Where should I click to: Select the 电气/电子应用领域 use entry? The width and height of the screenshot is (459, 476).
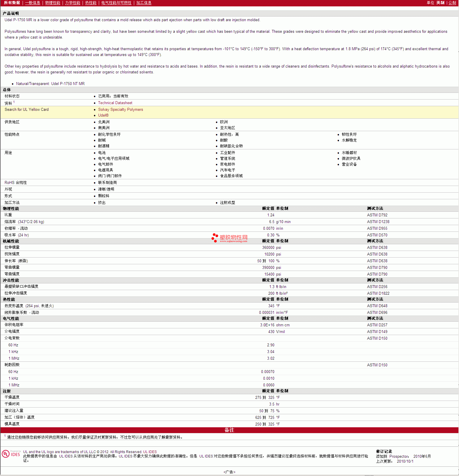[114, 159]
